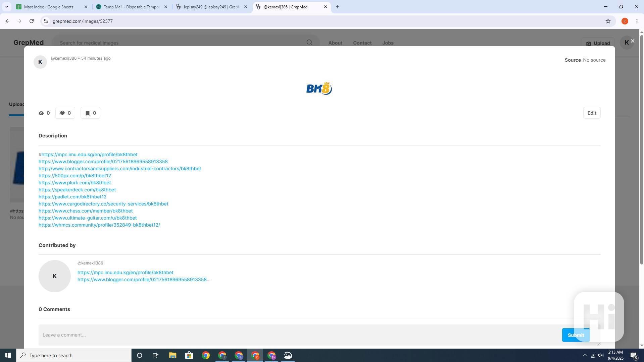The width and height of the screenshot is (644, 362).
Task: Switch to the lepisay249 GrepMed tab
Action: tap(211, 7)
